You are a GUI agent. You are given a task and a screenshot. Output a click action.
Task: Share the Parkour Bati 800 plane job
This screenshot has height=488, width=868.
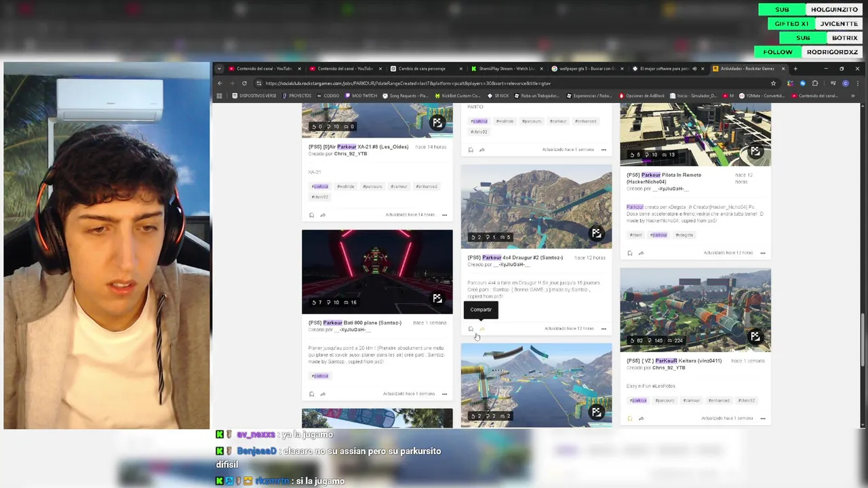point(323,394)
